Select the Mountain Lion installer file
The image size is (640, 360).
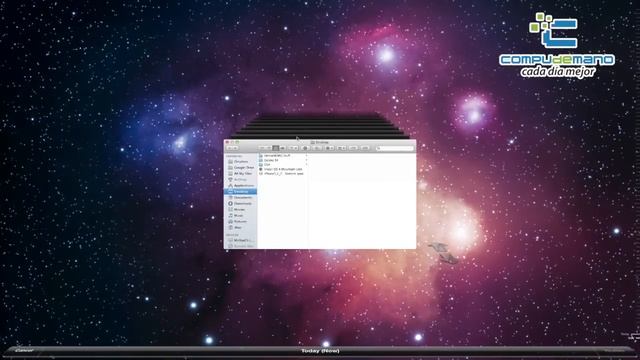point(282,169)
